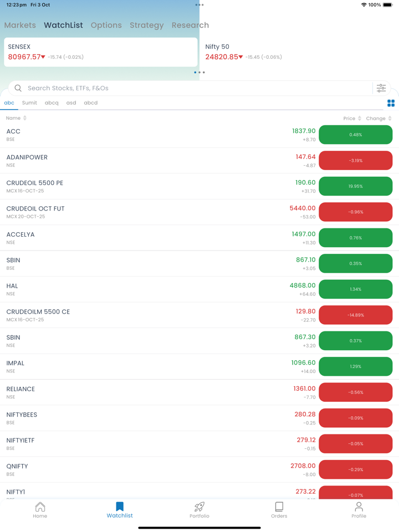Focus the Search Stocks, ETFs, F&Os field
This screenshot has height=532, width=399.
tap(194, 88)
